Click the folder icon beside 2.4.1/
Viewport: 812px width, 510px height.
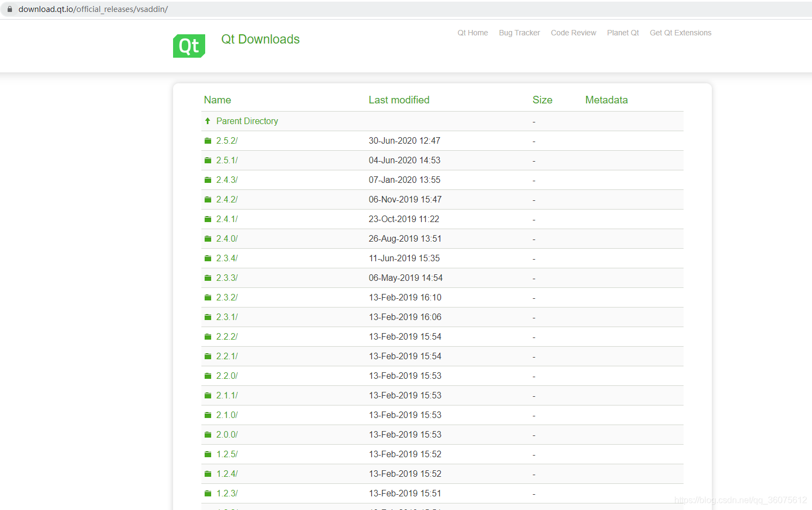(x=208, y=219)
